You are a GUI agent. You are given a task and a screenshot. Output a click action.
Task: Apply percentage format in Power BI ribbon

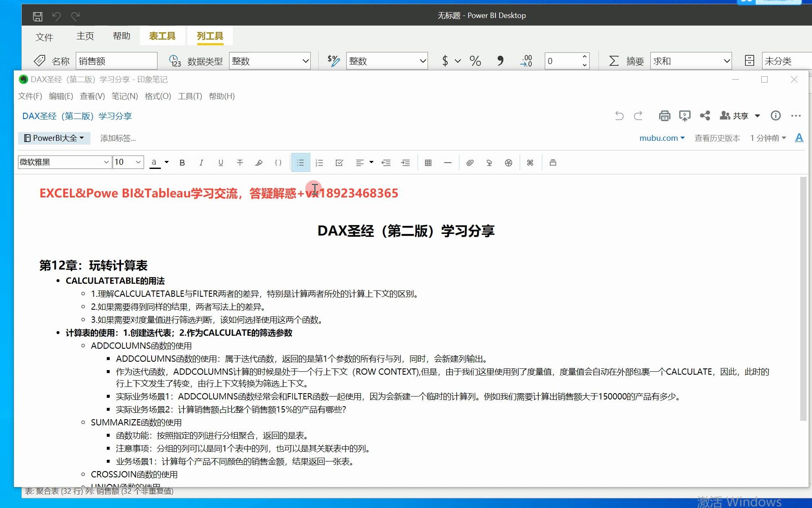point(475,61)
